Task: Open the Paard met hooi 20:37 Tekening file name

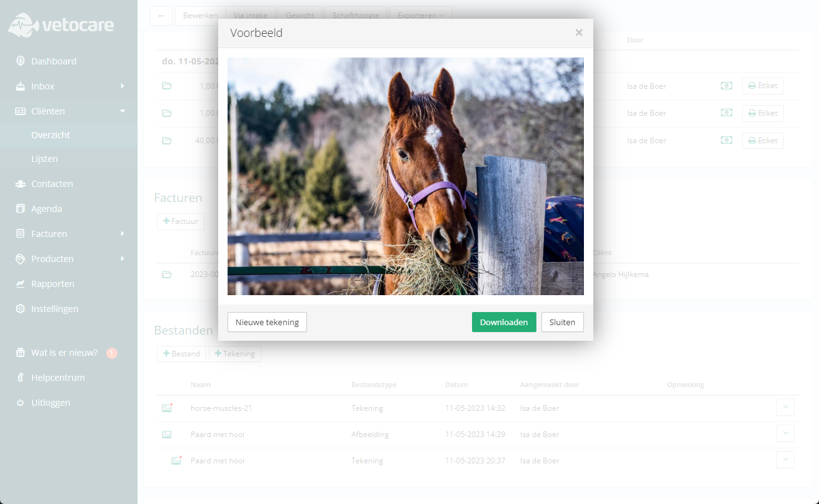Action: point(218,460)
